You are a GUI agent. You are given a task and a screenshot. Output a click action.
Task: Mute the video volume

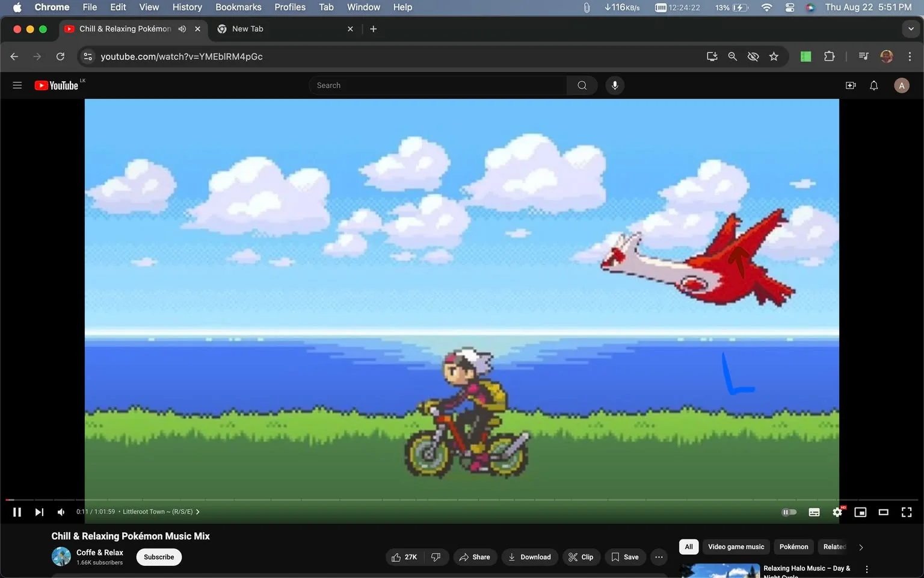61,512
